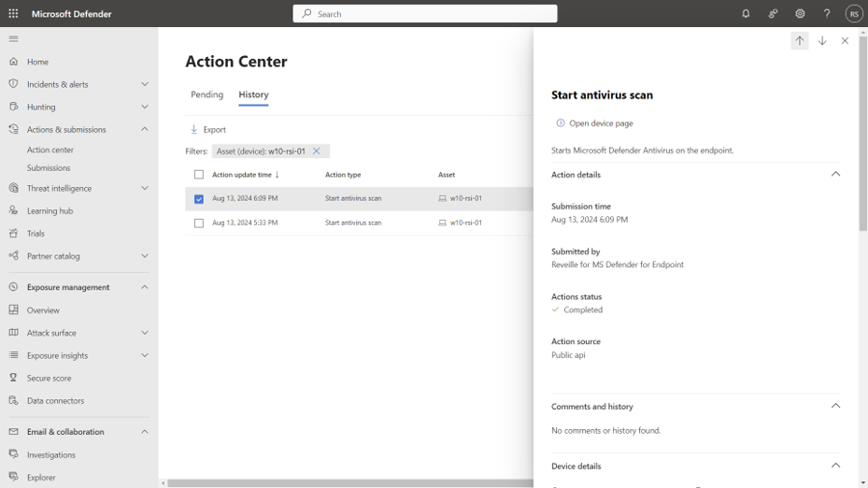Open the notifications bell icon

[746, 13]
